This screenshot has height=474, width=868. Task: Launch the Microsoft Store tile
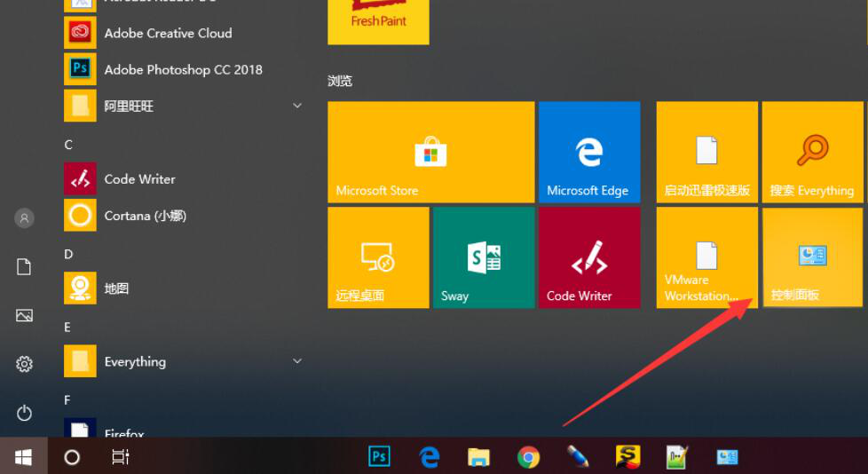(x=430, y=152)
